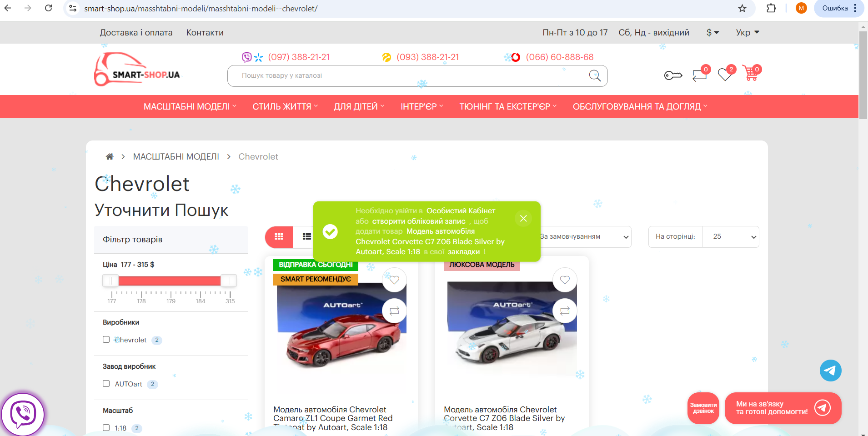This screenshot has height=436, width=868.
Task: Add Corvette C7 Z06 to comparison
Action: [x=565, y=311]
